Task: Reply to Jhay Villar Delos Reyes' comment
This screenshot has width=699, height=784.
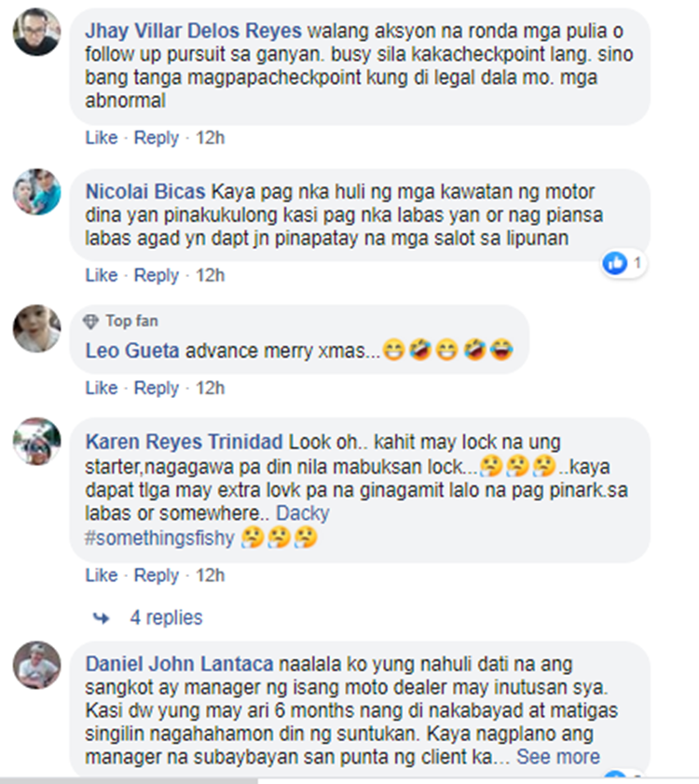Action: pyautogui.click(x=156, y=138)
